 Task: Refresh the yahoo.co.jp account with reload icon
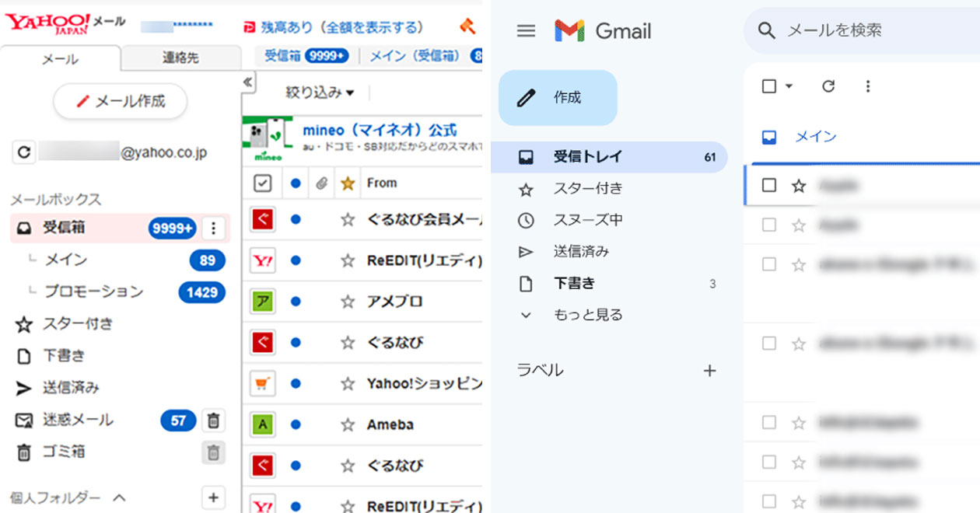[x=24, y=152]
